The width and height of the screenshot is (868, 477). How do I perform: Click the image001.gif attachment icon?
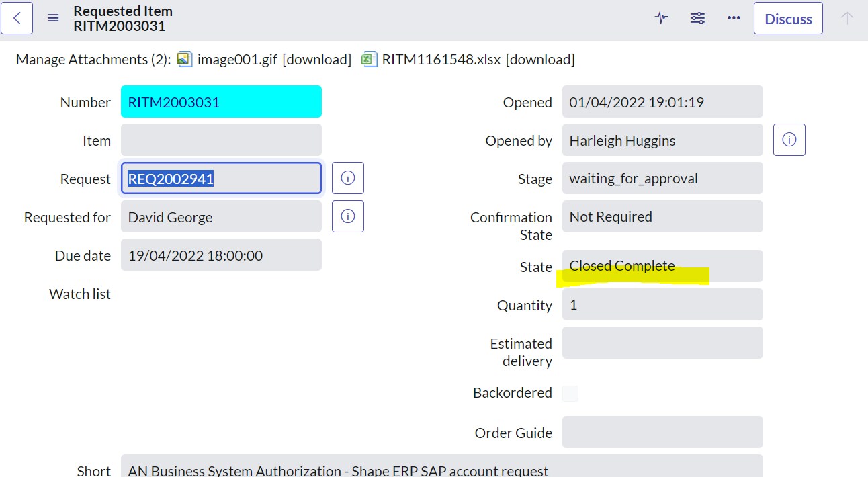(x=185, y=59)
